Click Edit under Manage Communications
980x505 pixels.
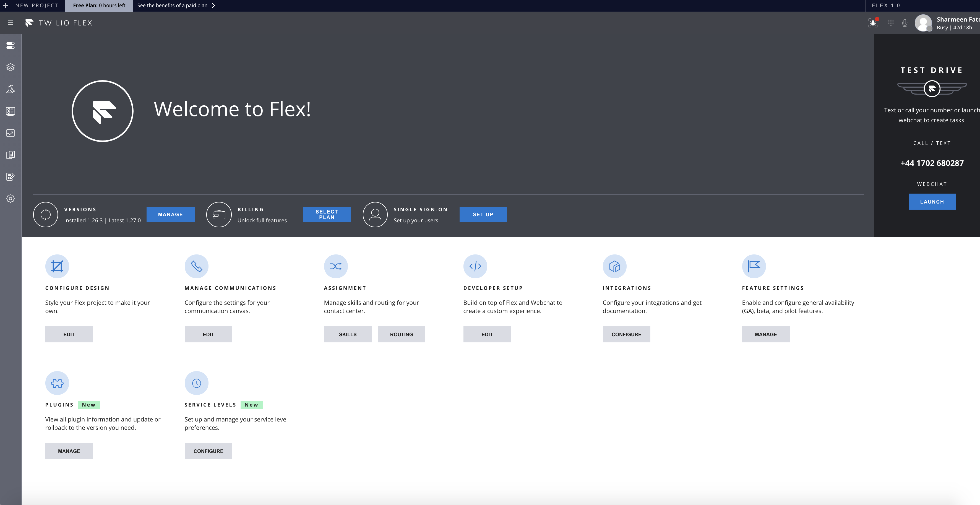(x=208, y=335)
